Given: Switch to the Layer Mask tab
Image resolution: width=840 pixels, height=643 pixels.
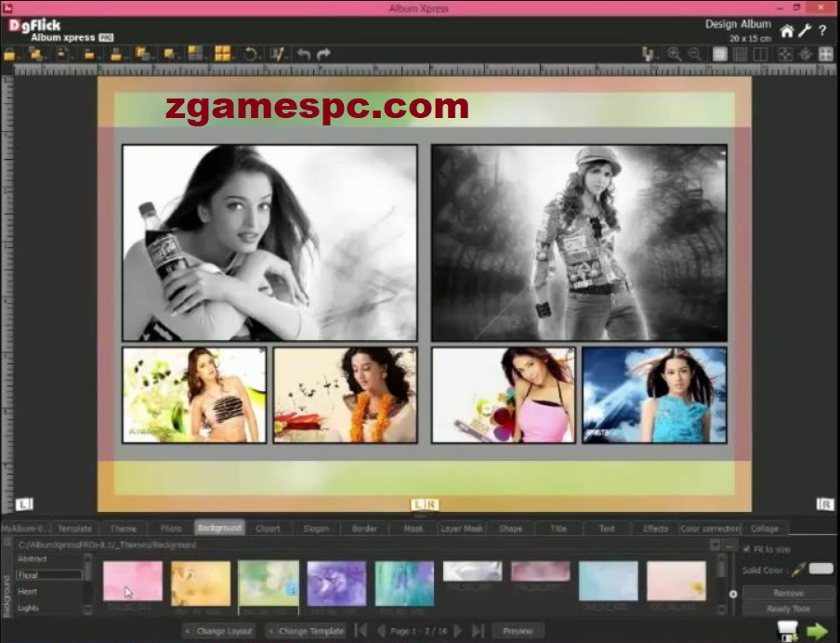Looking at the screenshot, I should [461, 529].
